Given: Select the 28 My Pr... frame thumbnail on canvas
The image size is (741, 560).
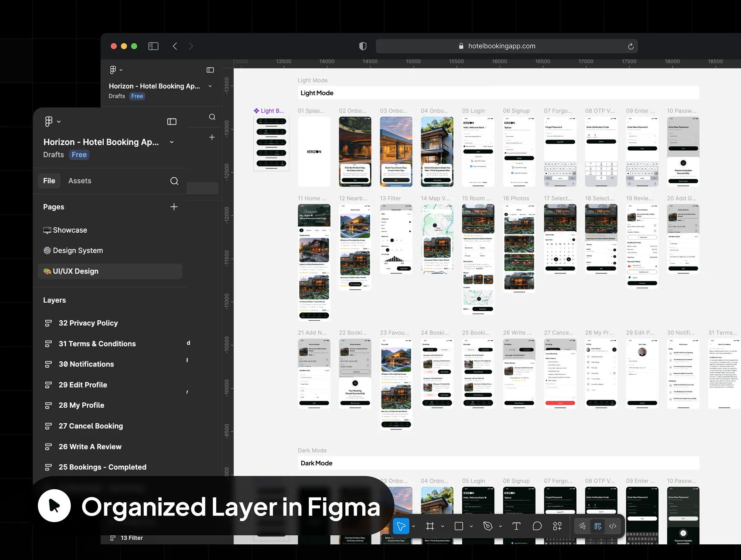Looking at the screenshot, I should tap(601, 373).
